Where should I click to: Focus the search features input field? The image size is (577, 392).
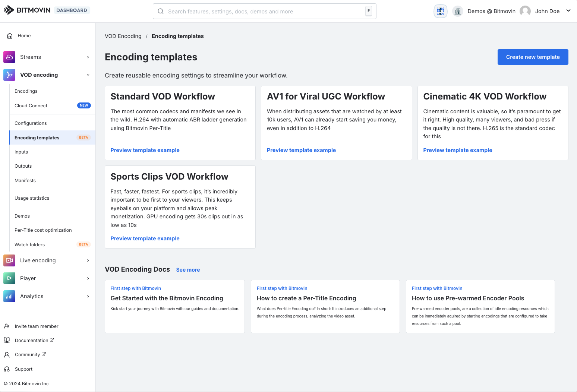(x=265, y=11)
